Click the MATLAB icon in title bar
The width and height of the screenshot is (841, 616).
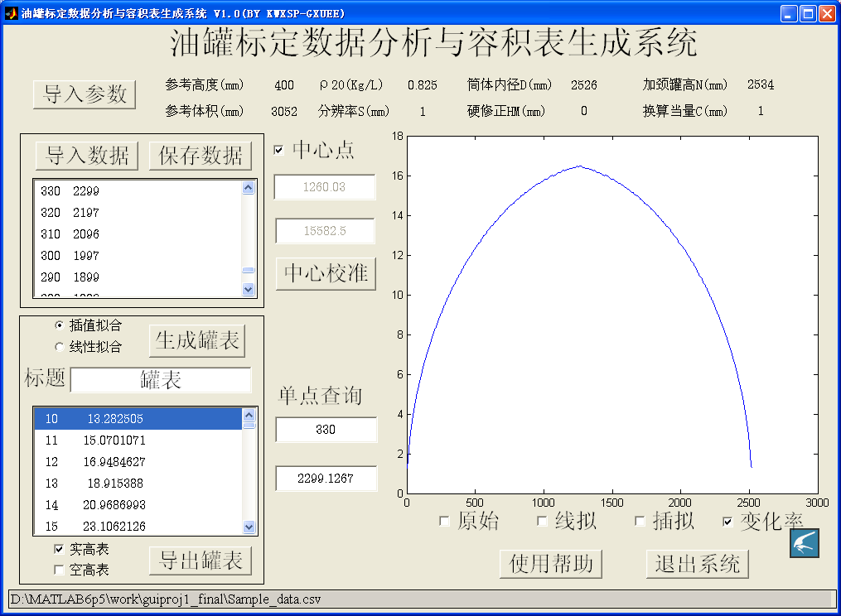point(11,13)
